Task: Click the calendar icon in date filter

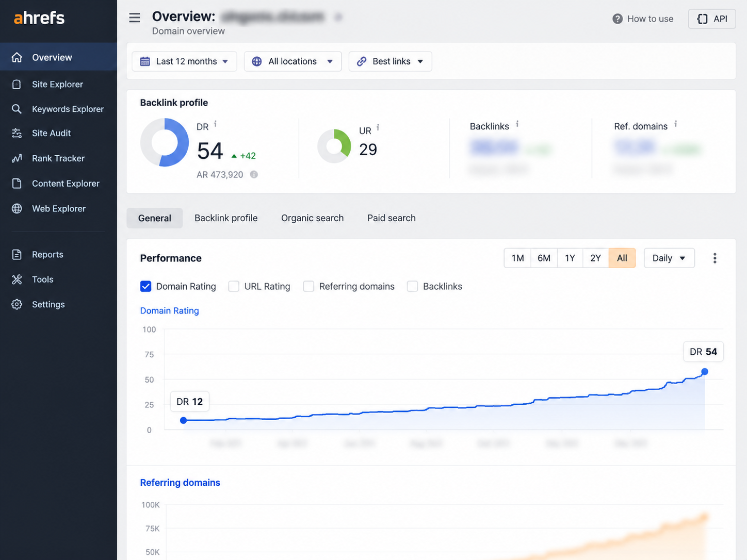Action: click(x=145, y=61)
